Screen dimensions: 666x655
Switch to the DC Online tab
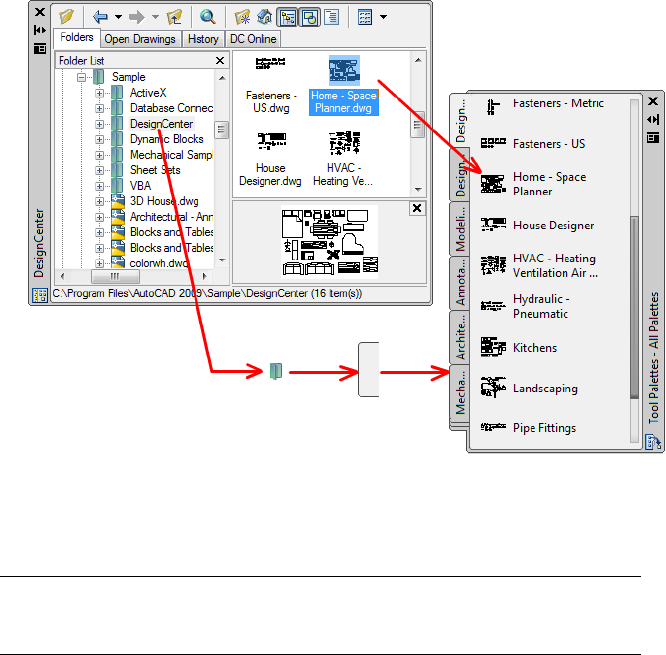coord(253,39)
